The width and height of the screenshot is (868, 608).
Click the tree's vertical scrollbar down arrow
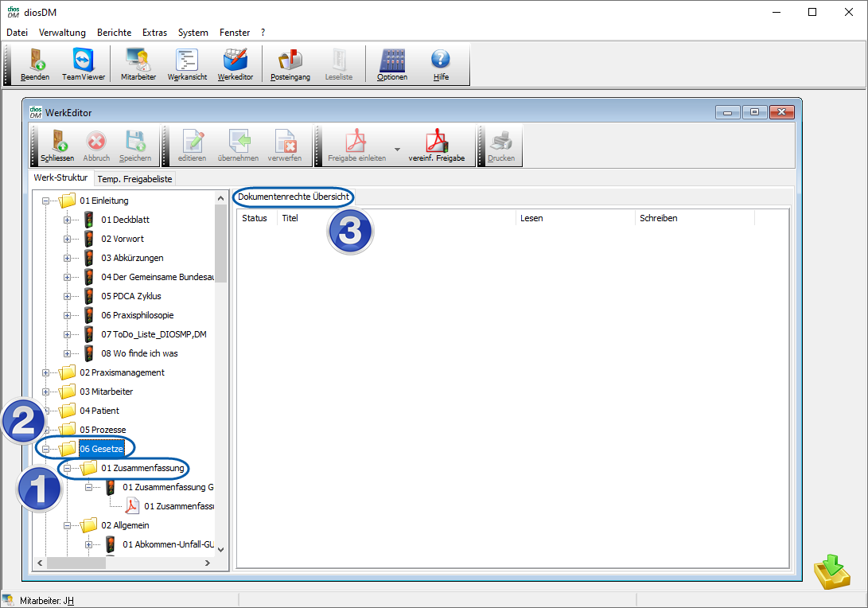click(221, 549)
